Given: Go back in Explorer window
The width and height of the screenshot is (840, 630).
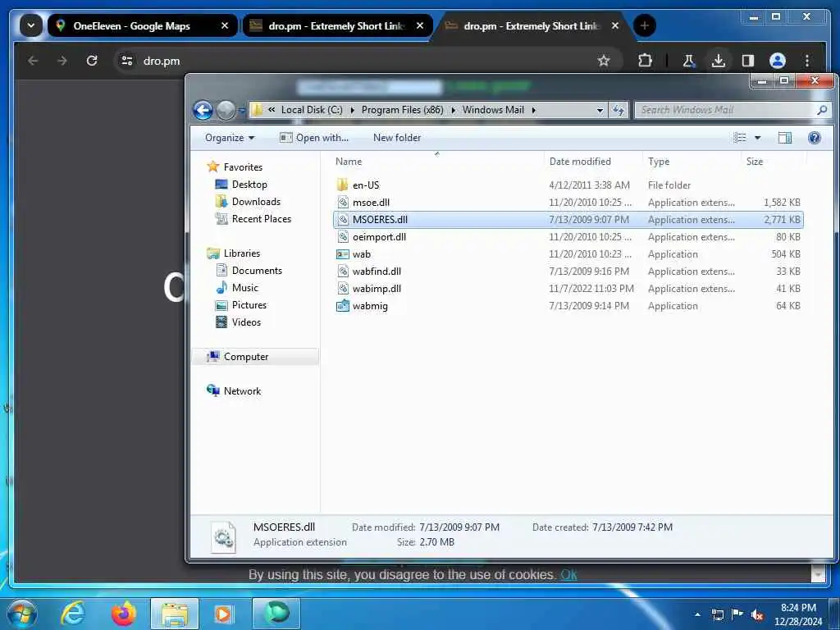Looking at the screenshot, I should 203,110.
